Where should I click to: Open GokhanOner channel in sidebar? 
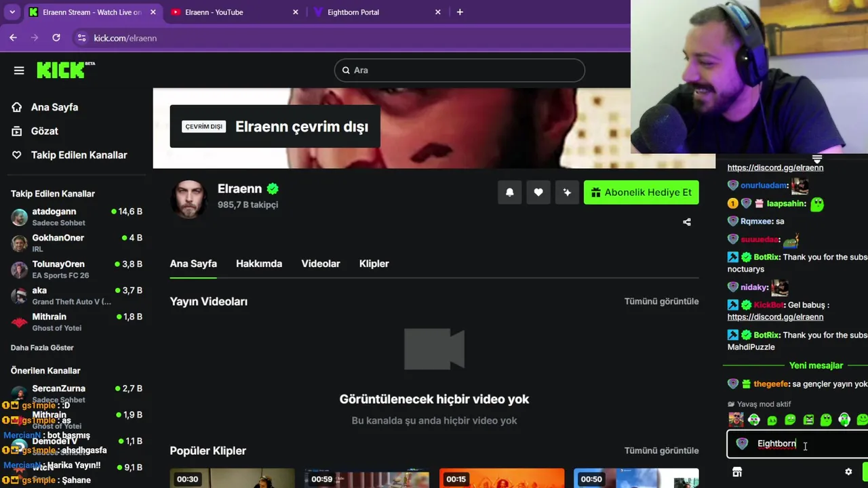click(x=77, y=243)
